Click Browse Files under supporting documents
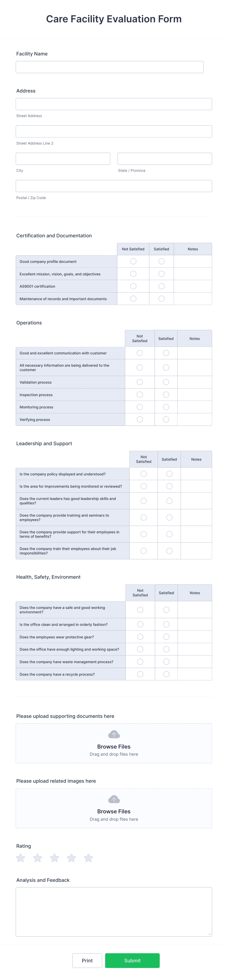The image size is (228, 980). pyautogui.click(x=114, y=746)
